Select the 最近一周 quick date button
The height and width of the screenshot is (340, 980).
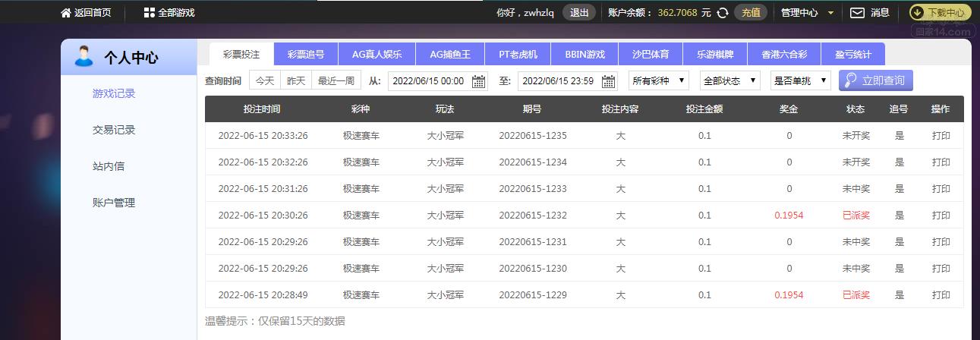(336, 80)
